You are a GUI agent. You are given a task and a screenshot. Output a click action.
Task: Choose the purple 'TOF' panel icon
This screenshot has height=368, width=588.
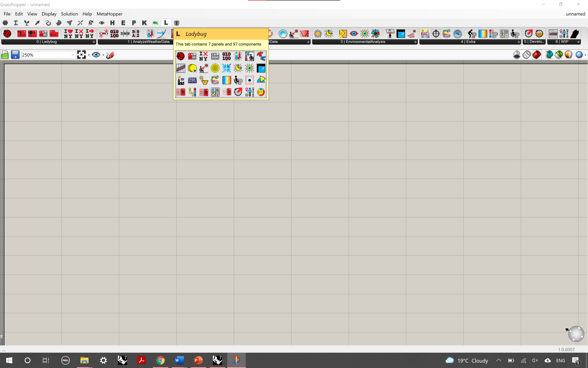click(192, 80)
